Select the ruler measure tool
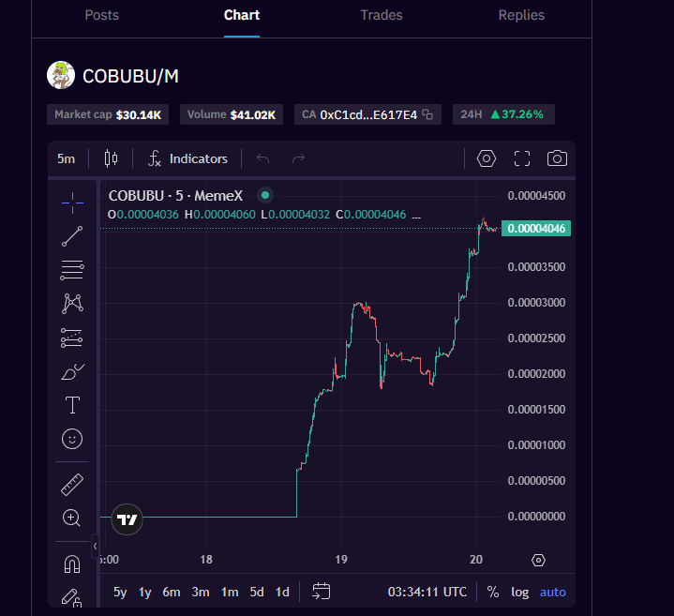The height and width of the screenshot is (616, 674). [x=72, y=485]
